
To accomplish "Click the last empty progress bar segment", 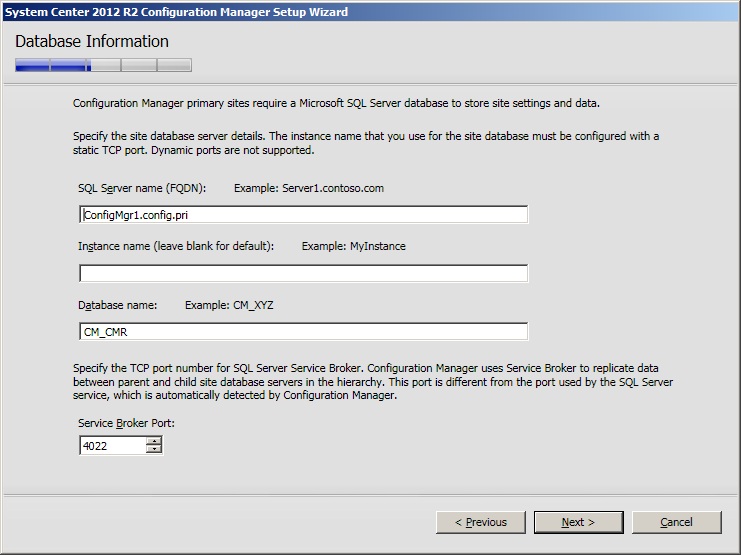I will (x=174, y=66).
